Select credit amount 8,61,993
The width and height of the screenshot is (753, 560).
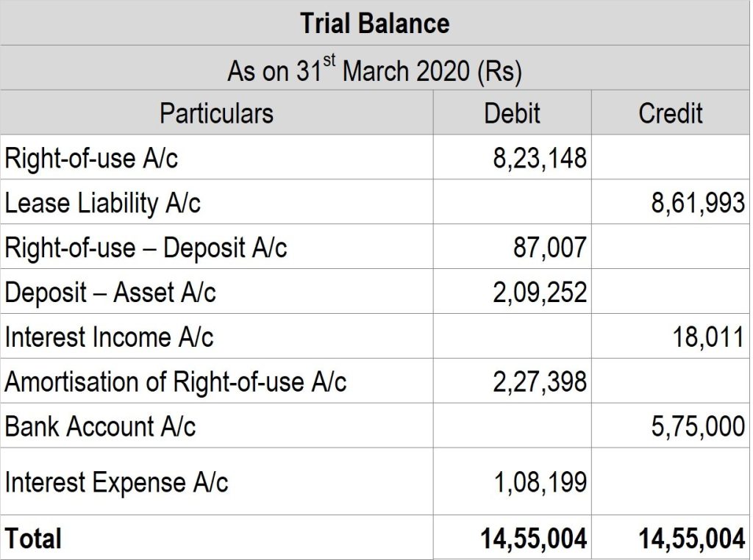coord(698,203)
